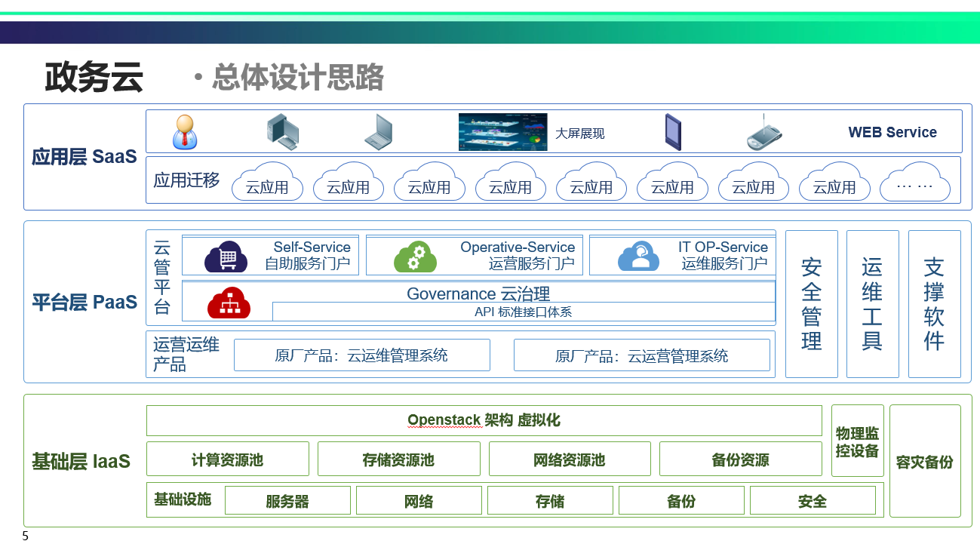Select the 大屏展现 label
The image size is (980, 544).
580,134
